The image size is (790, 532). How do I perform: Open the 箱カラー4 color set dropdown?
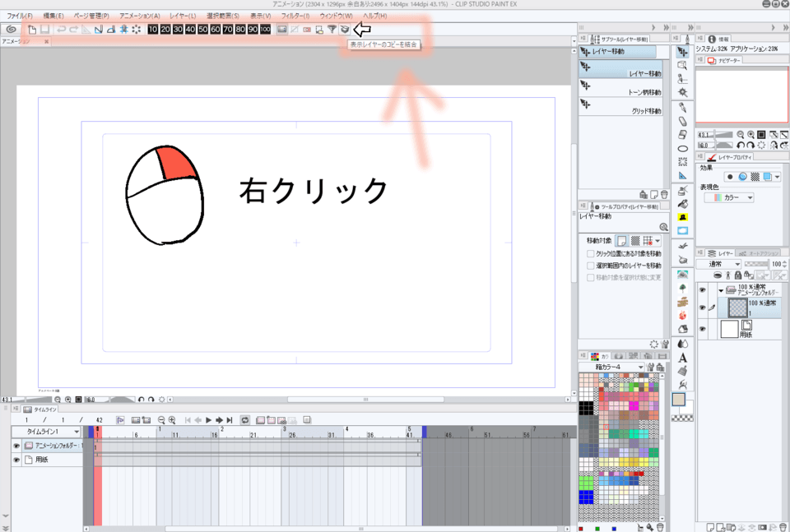611,367
